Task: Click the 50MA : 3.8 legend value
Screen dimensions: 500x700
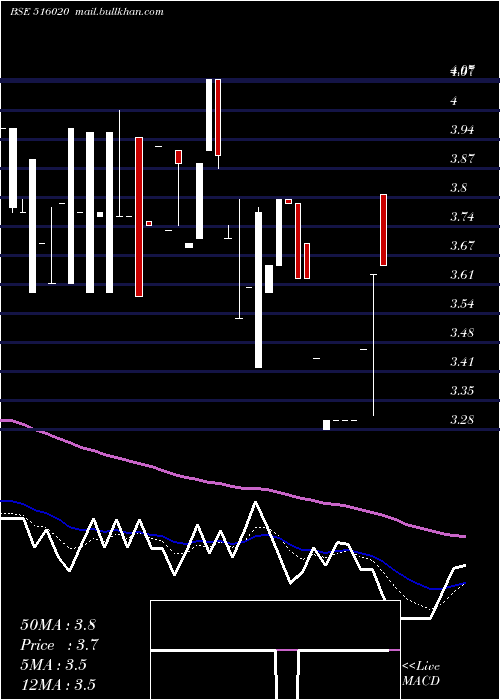Action: 58,625
